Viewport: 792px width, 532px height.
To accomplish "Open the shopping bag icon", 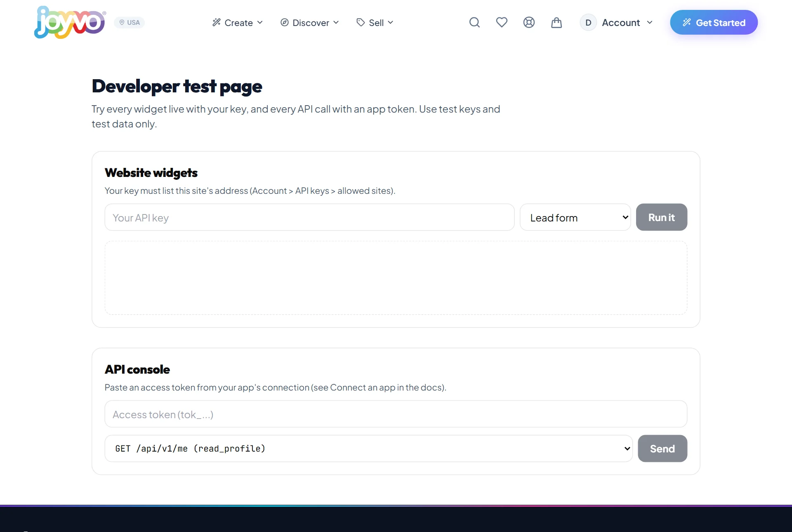I will (556, 22).
